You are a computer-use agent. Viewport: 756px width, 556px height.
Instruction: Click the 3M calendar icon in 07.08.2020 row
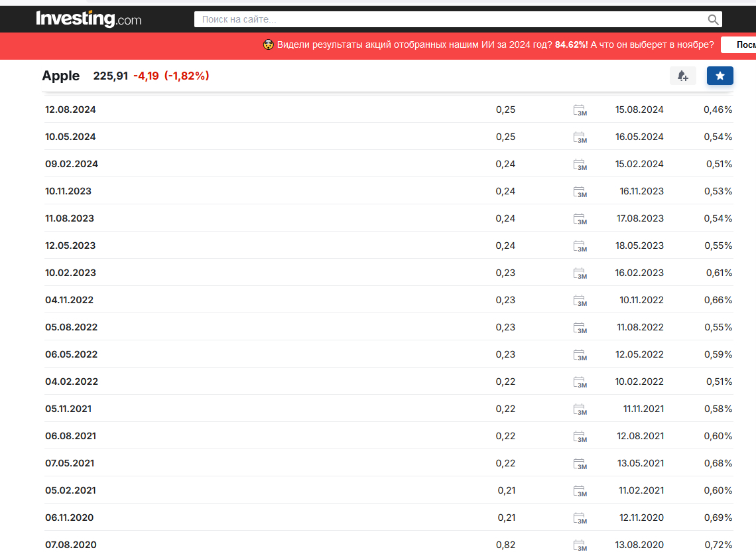point(580,545)
